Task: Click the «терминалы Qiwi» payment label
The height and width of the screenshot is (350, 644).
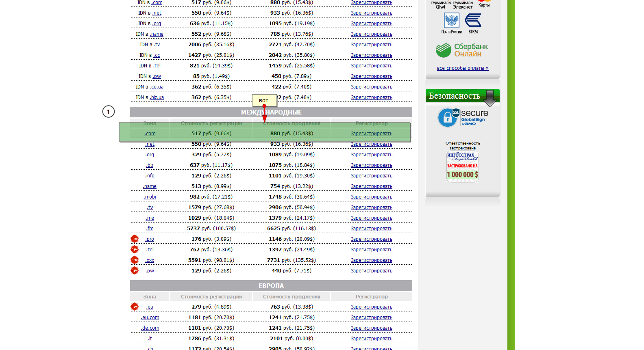Action: 441,5
